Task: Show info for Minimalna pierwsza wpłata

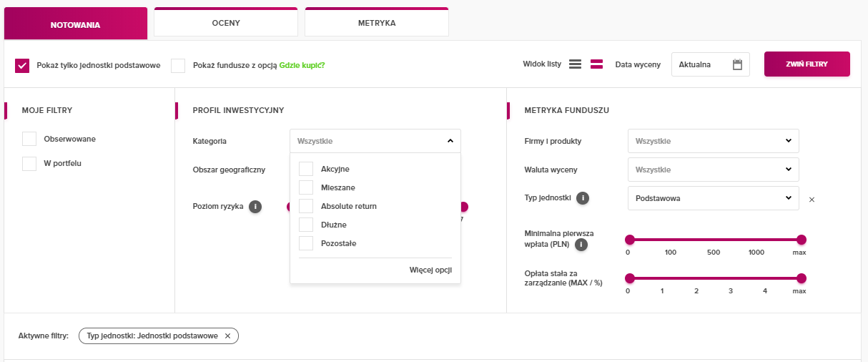Action: (581, 245)
